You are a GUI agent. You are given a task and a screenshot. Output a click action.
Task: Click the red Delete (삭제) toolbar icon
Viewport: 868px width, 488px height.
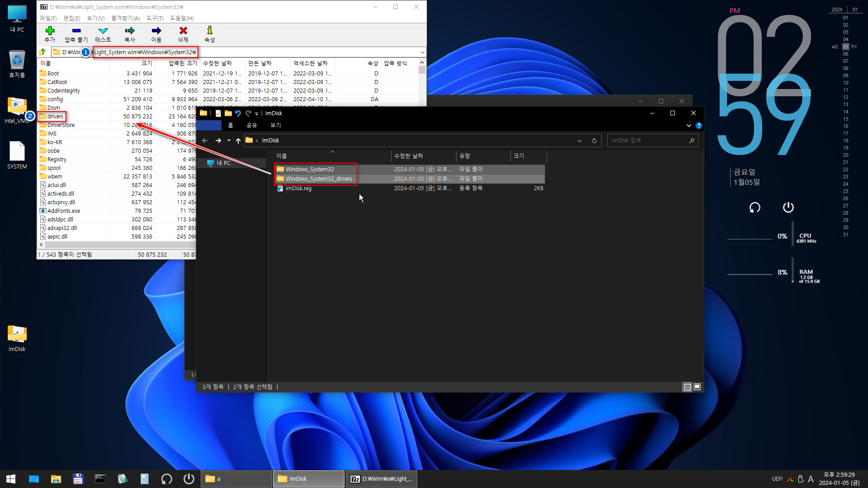tap(183, 31)
